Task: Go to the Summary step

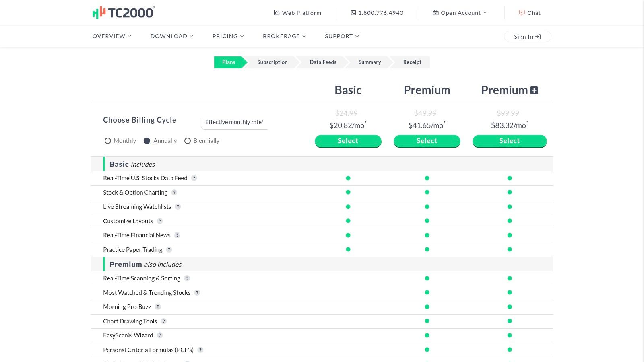Action: click(369, 62)
